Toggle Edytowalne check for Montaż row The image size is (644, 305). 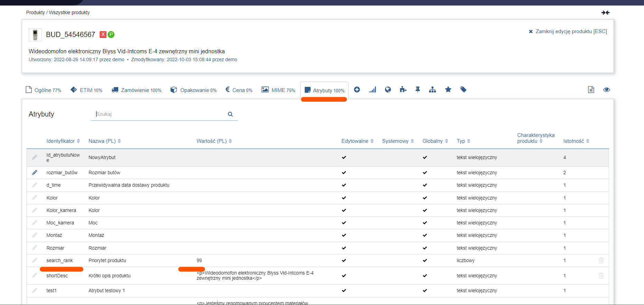pyautogui.click(x=344, y=235)
